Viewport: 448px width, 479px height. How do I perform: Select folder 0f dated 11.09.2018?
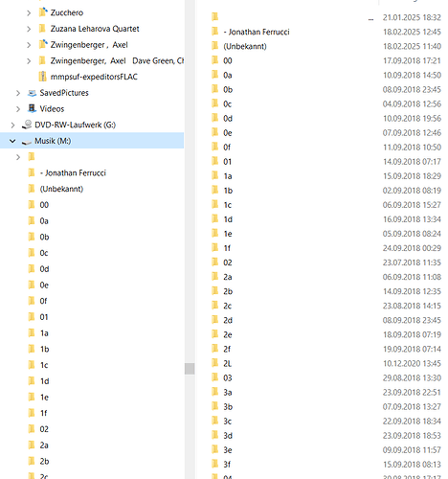pyautogui.click(x=227, y=148)
